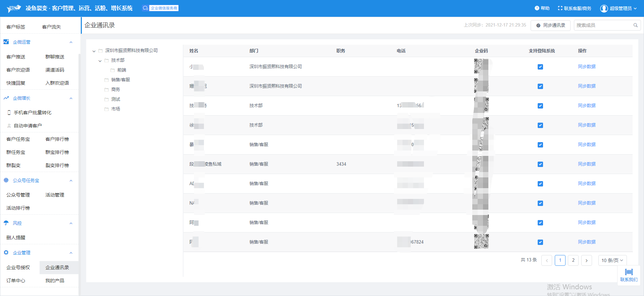Focus the 搜索成员 search field
Viewport: 644px width, 296px height.
(x=603, y=25)
